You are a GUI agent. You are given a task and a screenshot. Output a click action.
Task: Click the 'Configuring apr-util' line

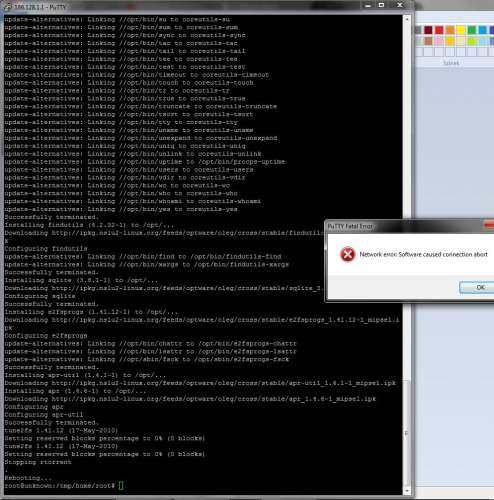click(x=44, y=414)
